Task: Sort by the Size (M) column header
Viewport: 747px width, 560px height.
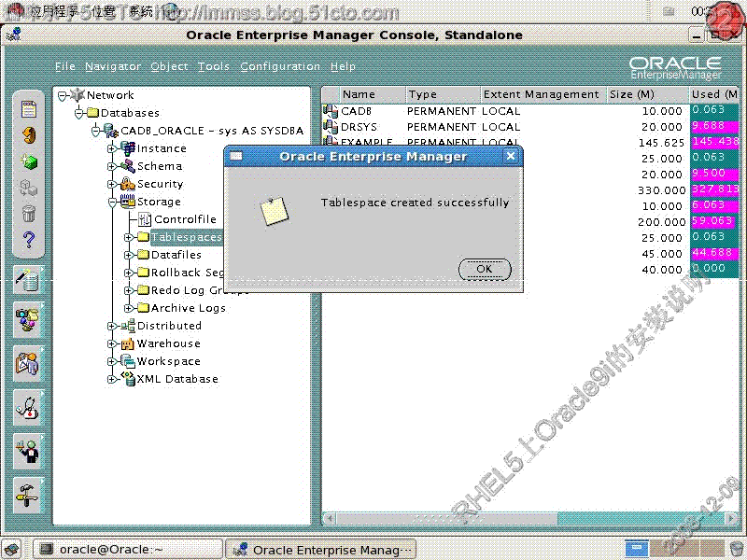Action: point(647,95)
